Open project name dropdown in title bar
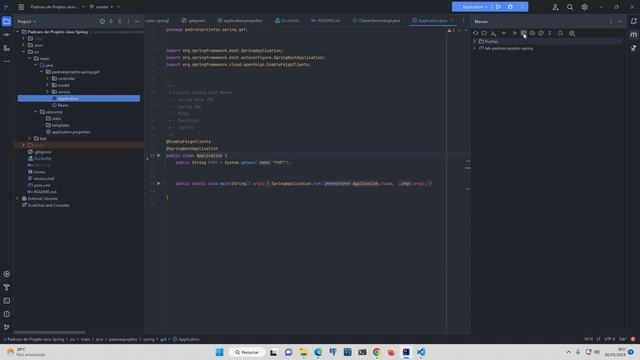Screen dimensions: 640x360 tap(58, 7)
